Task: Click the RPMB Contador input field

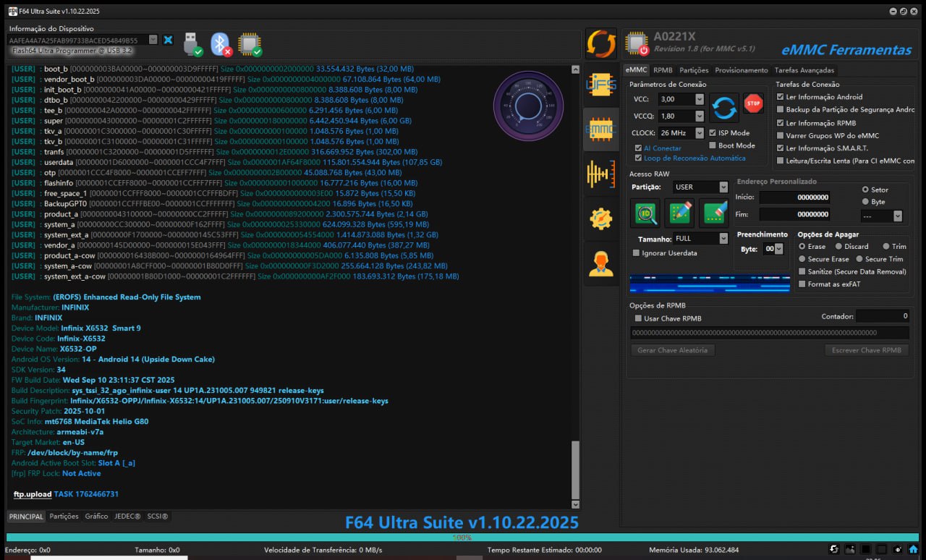Action: tap(883, 316)
